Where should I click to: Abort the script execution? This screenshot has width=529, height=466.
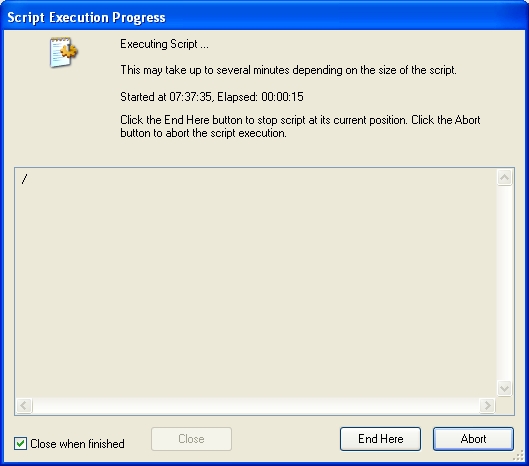pyautogui.click(x=473, y=439)
